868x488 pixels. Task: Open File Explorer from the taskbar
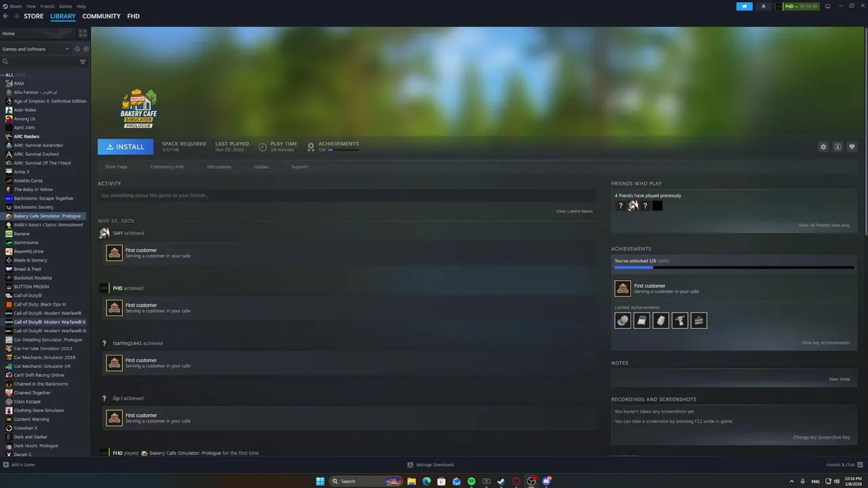(x=412, y=481)
